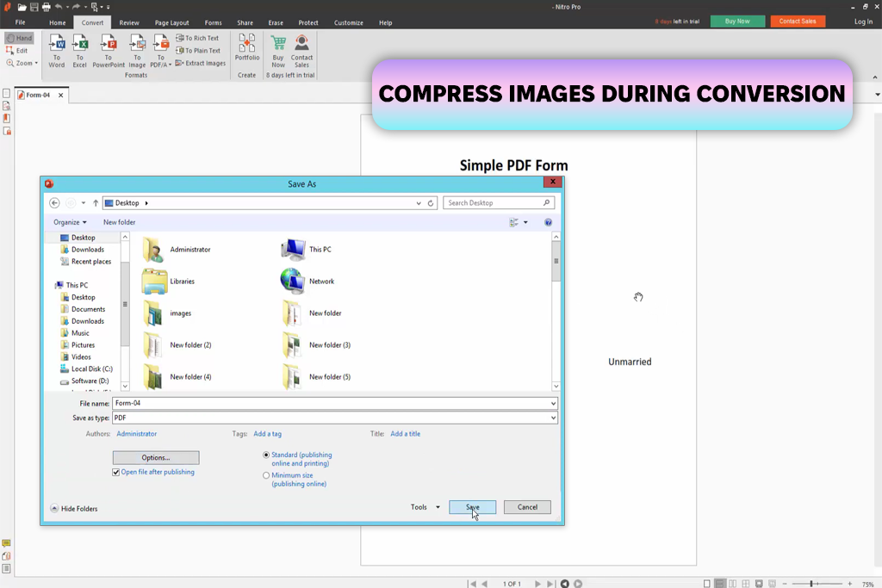Image resolution: width=882 pixels, height=588 pixels.
Task: Switch to the Page Layout tab
Action: click(171, 22)
